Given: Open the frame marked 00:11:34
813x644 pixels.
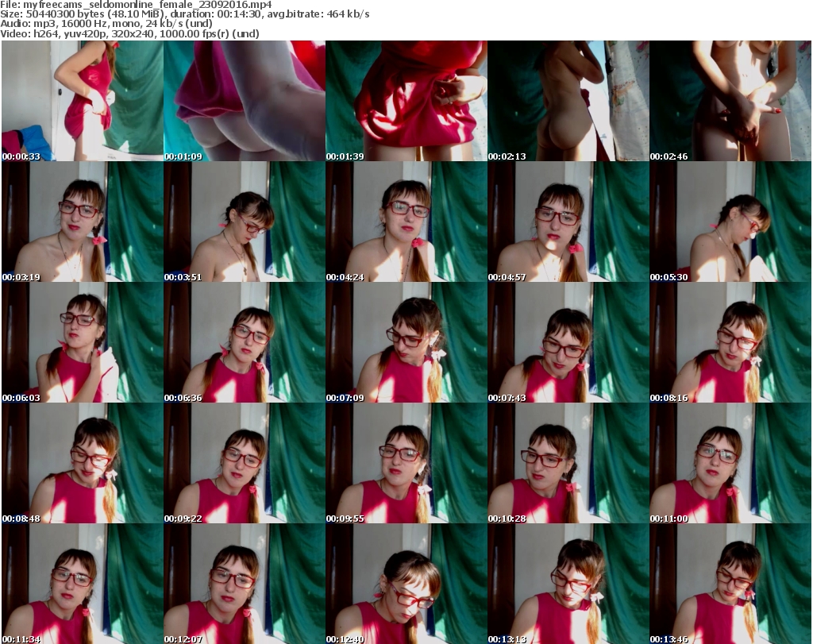Looking at the screenshot, I should click(x=82, y=584).
